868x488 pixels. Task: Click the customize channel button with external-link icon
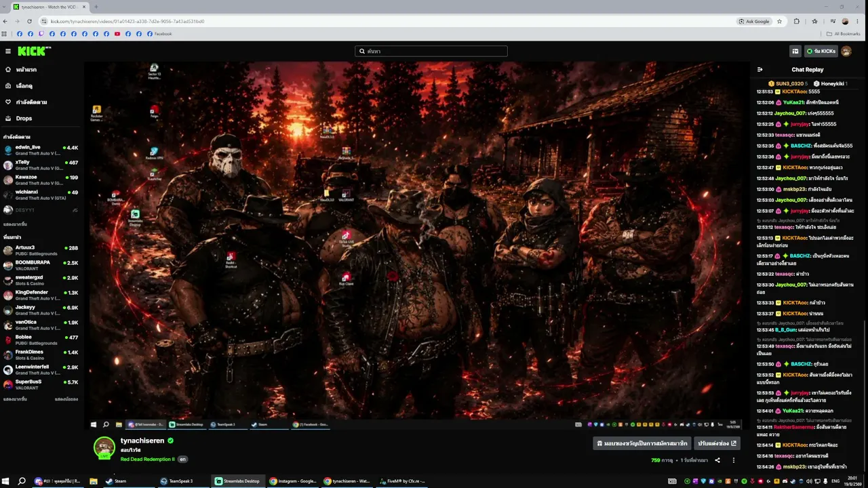[x=717, y=443]
